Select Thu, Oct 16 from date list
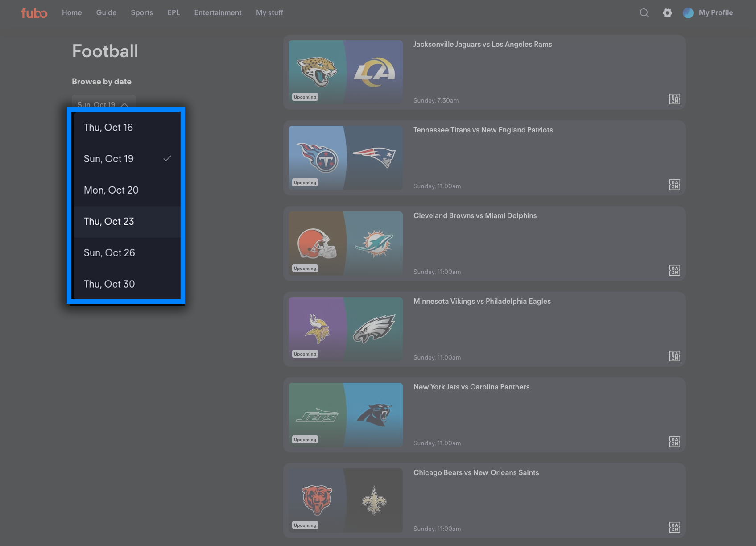 click(x=127, y=128)
